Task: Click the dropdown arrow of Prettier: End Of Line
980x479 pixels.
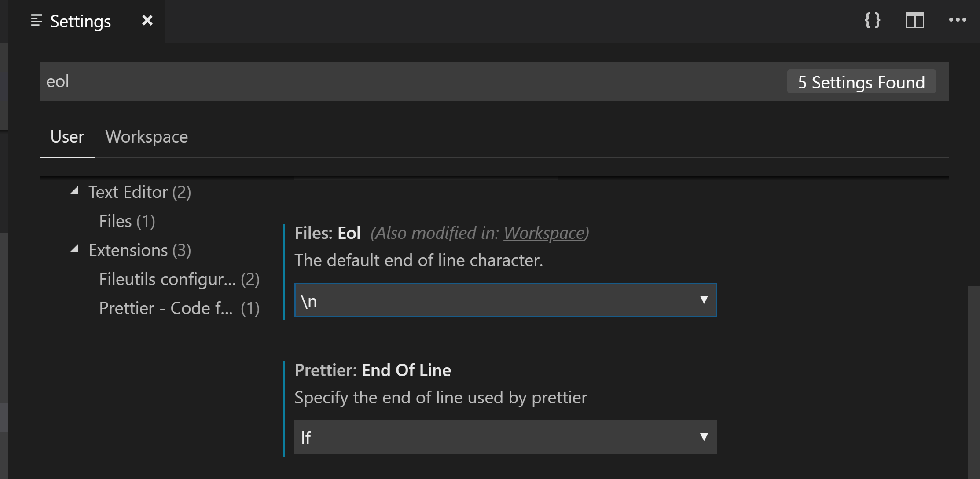Action: tap(704, 437)
